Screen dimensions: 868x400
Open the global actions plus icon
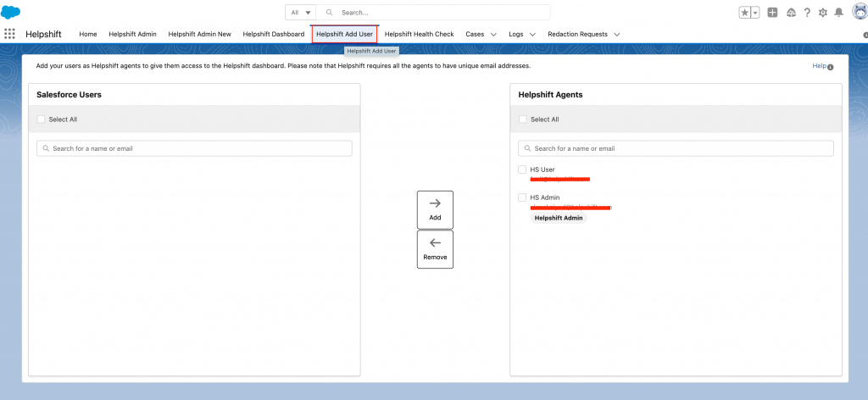click(x=772, y=13)
